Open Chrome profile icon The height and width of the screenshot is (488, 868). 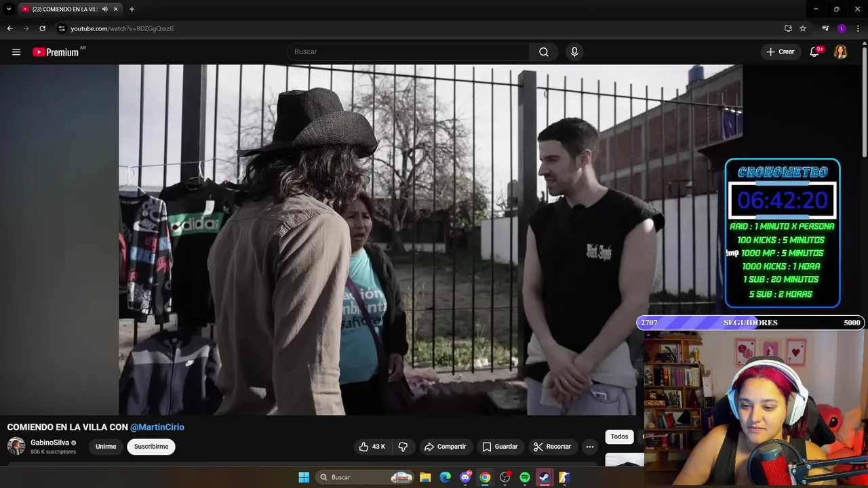click(x=842, y=28)
